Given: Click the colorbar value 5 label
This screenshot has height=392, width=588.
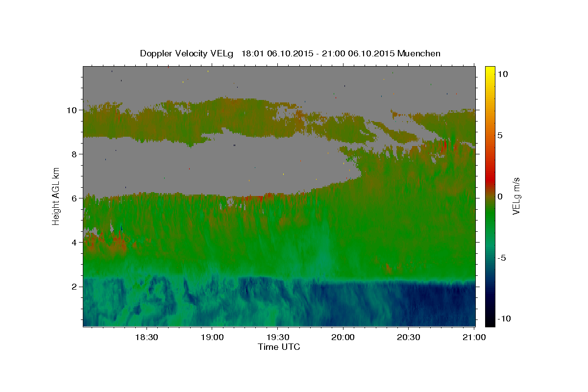Looking at the screenshot, I should 500,135.
